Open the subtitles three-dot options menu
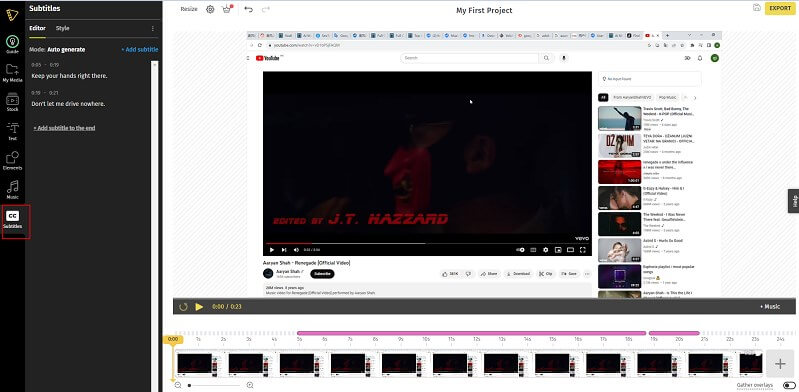This screenshot has width=799, height=392. tap(152, 29)
